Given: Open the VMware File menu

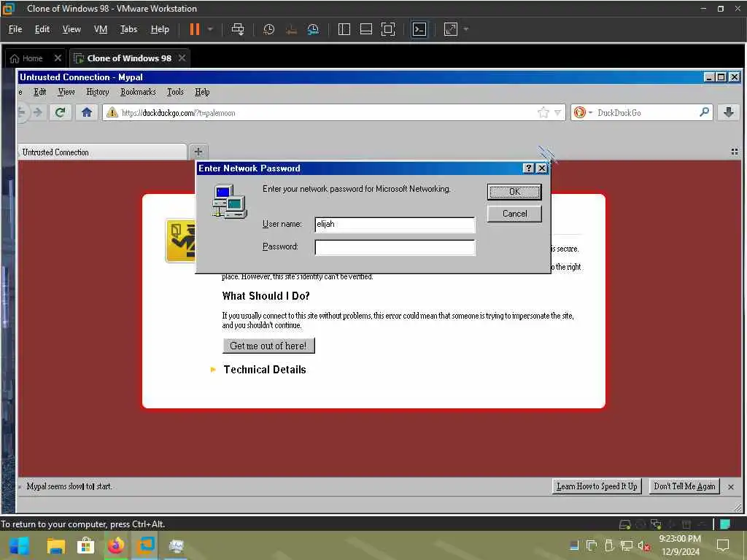Looking at the screenshot, I should click(15, 29).
